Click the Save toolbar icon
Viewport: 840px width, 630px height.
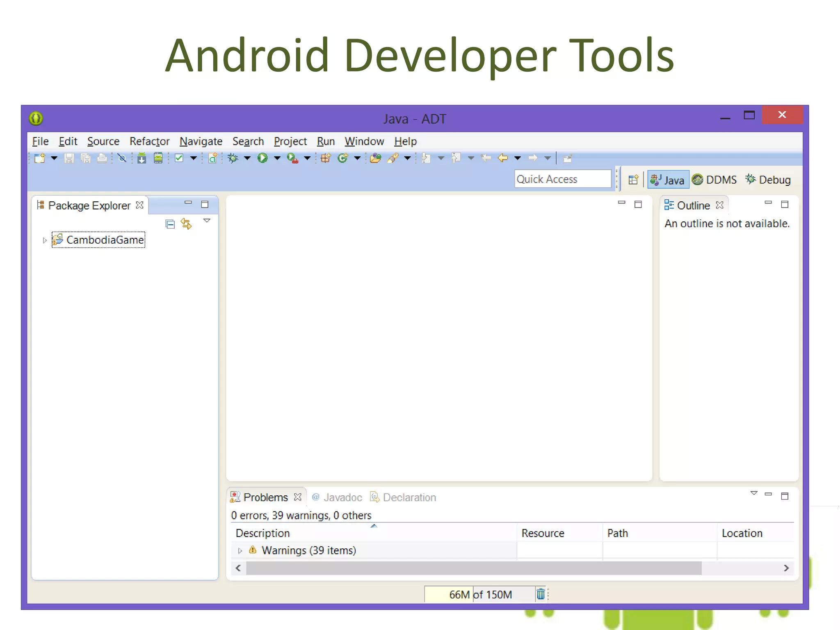pyautogui.click(x=69, y=158)
